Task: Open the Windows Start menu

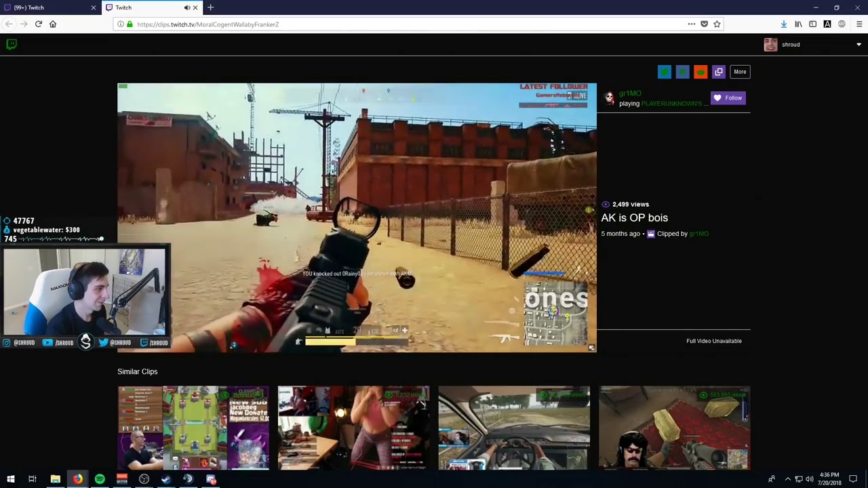Action: coord(11,479)
